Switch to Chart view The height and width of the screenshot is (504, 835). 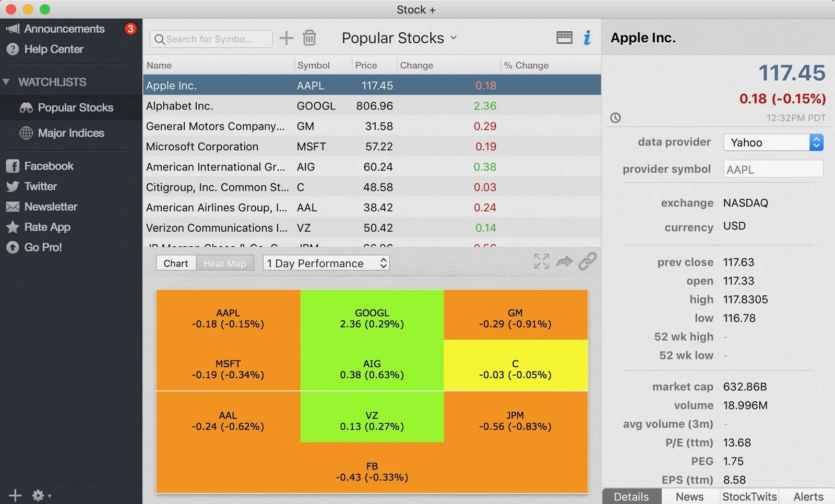176,263
